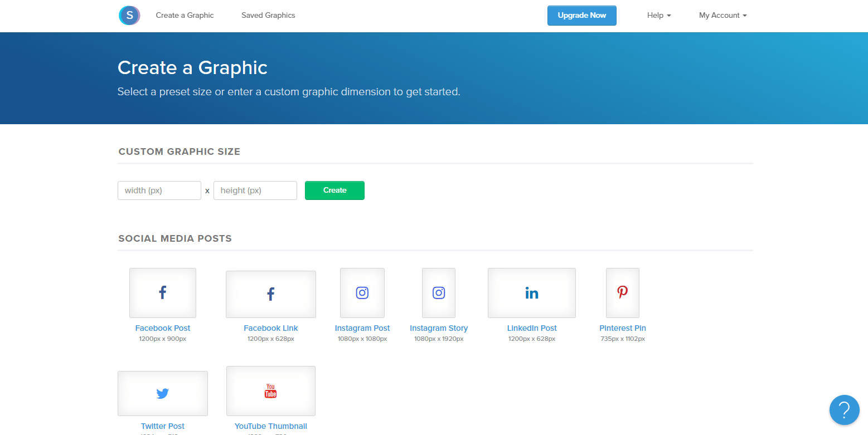Open the Facebook Post text link

pos(163,328)
